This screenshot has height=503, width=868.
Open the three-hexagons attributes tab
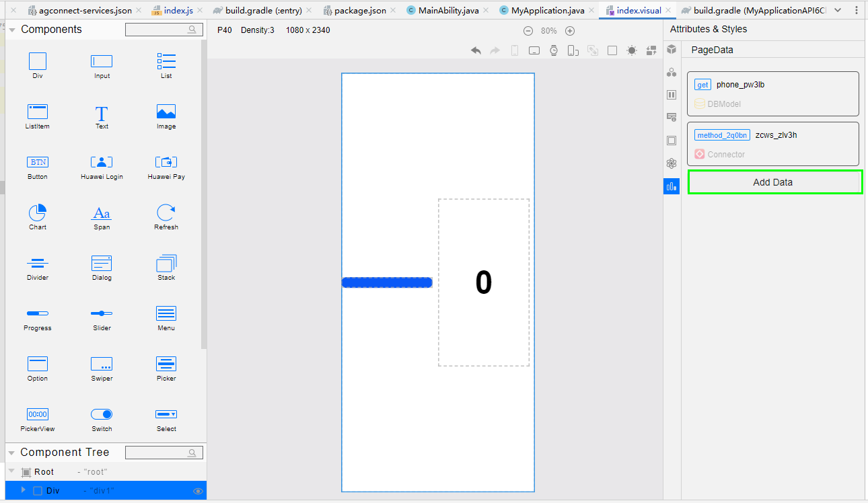672,73
